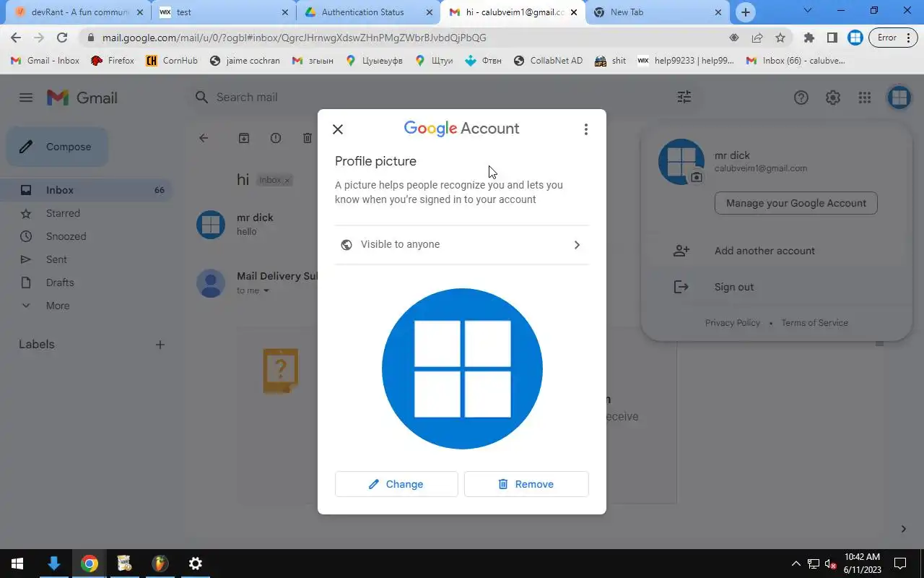The width and height of the screenshot is (924, 578).
Task: Open the 'Gmail - Inbox' bookmark
Action: 45,61
